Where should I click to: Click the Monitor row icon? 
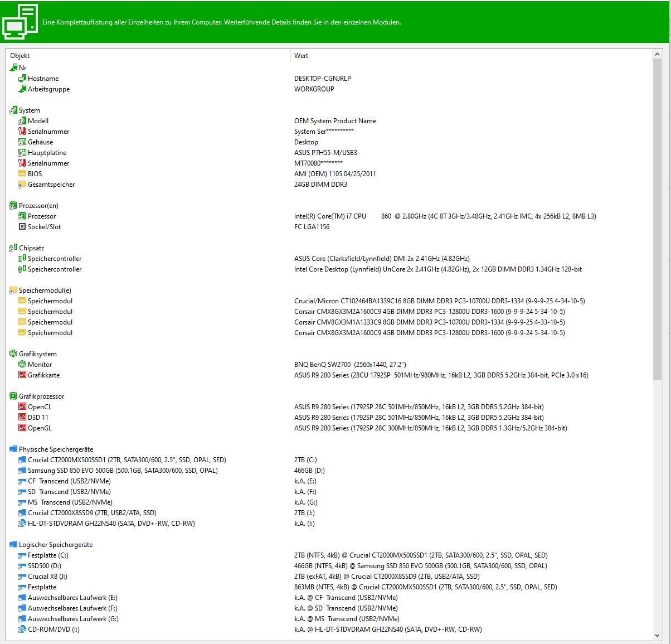22,365
